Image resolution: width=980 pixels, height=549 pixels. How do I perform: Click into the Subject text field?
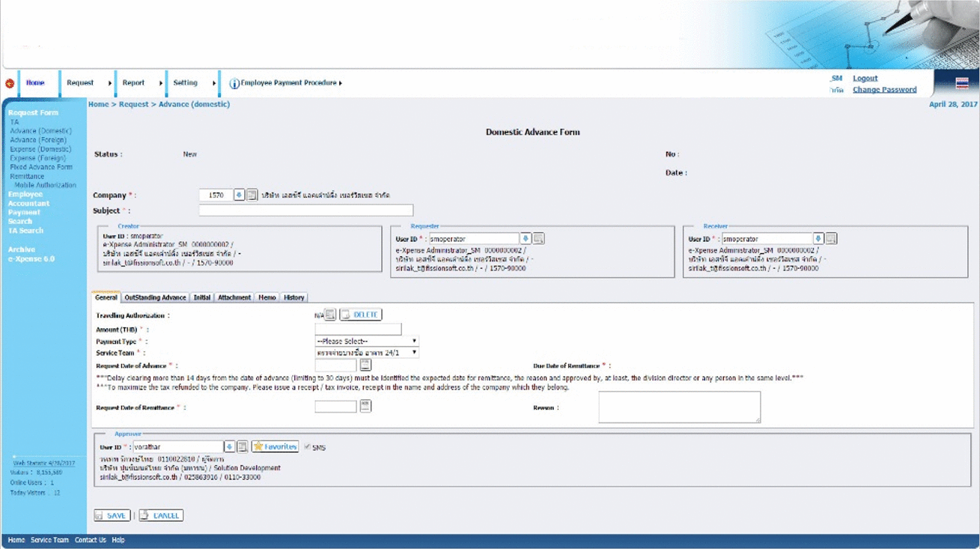(305, 210)
